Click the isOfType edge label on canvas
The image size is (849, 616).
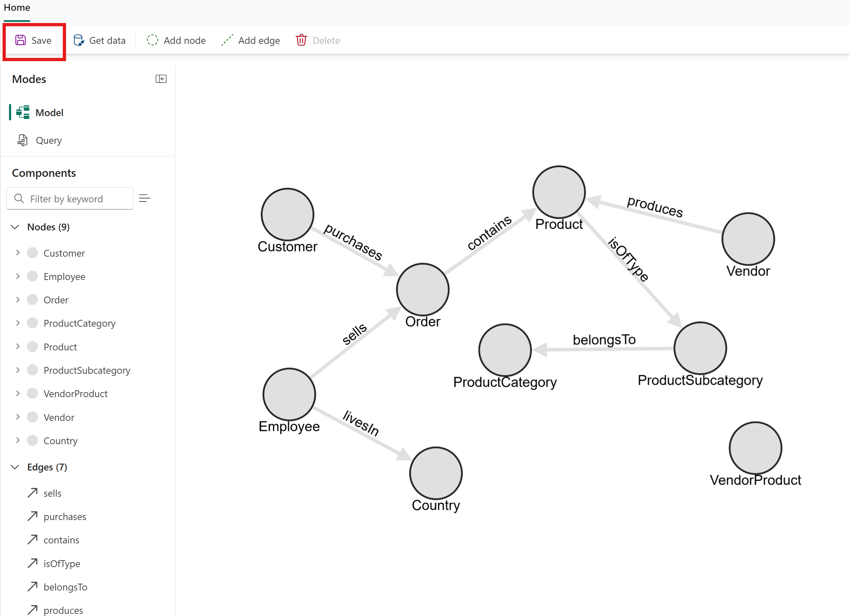point(629,259)
